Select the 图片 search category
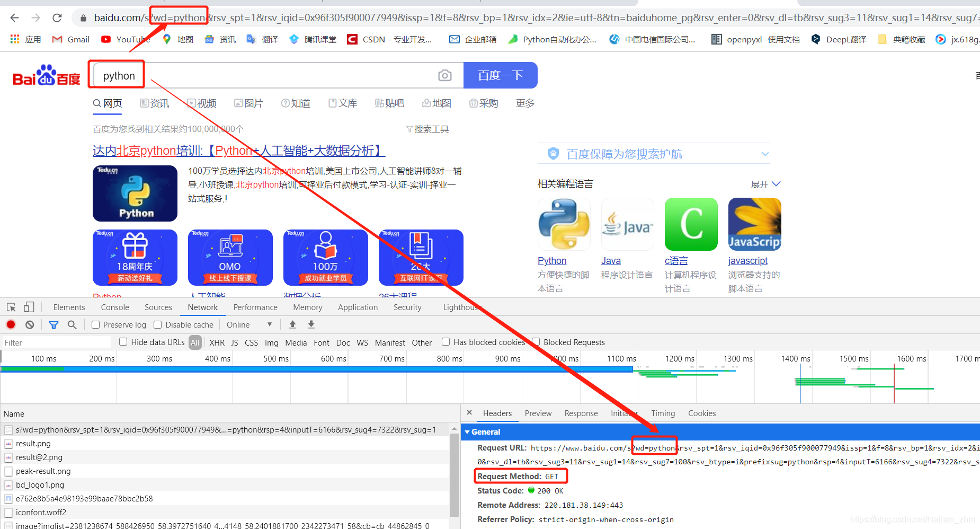 pos(248,103)
